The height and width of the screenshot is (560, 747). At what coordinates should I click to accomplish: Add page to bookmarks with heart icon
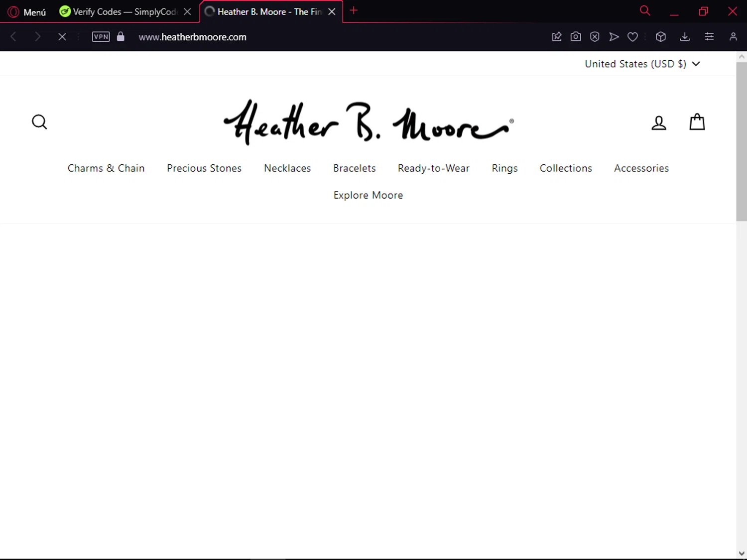632,36
